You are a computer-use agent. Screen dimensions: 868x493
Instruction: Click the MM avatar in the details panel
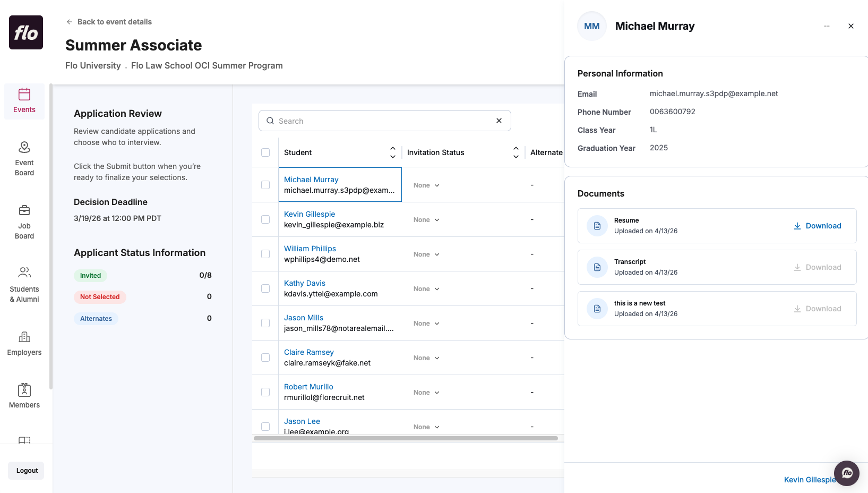tap(592, 26)
